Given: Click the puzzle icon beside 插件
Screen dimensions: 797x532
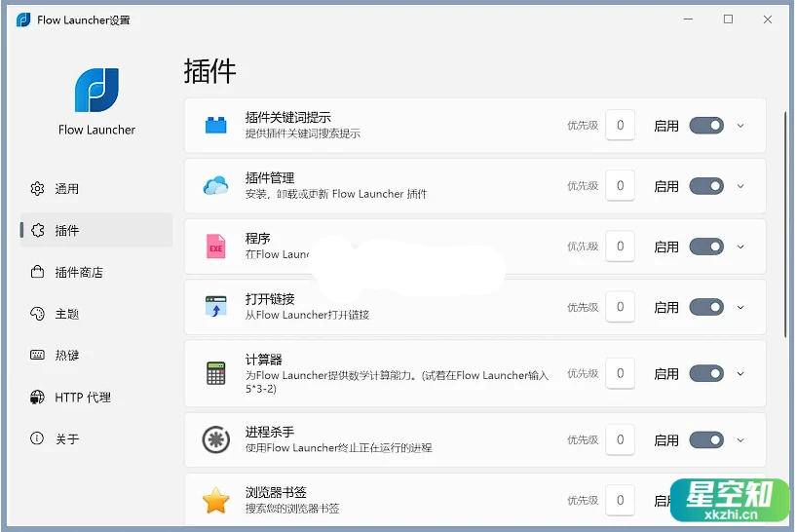Looking at the screenshot, I should point(38,230).
